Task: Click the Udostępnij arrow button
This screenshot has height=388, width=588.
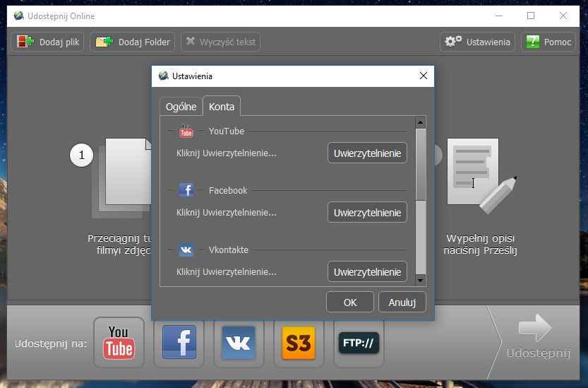Action: [x=538, y=337]
